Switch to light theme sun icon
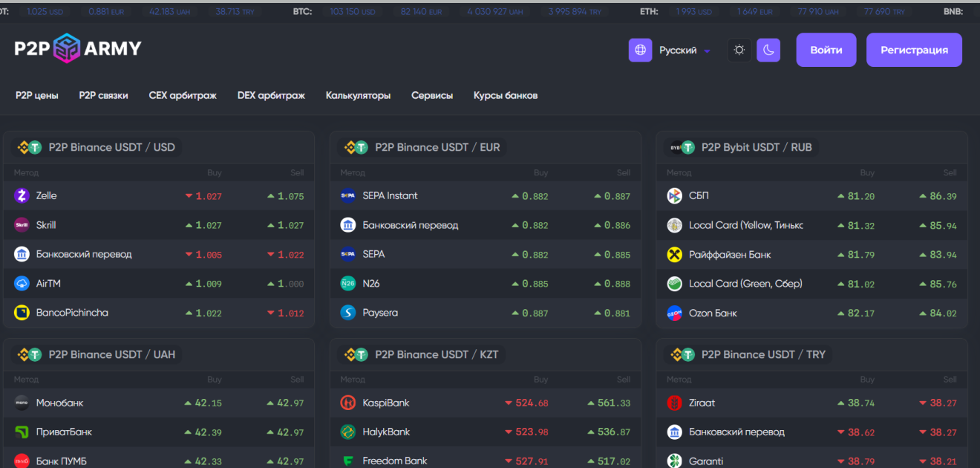 pos(739,51)
